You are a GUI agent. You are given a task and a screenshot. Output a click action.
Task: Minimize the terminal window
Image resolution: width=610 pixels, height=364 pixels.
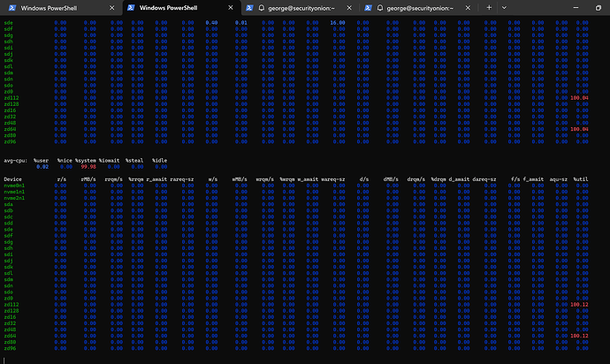point(576,8)
